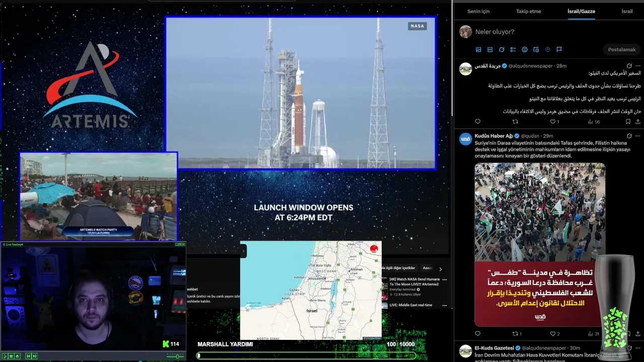Click Grok icon on Kudüs Haber Ağı post
The width and height of the screenshot is (644, 362).
629,136
